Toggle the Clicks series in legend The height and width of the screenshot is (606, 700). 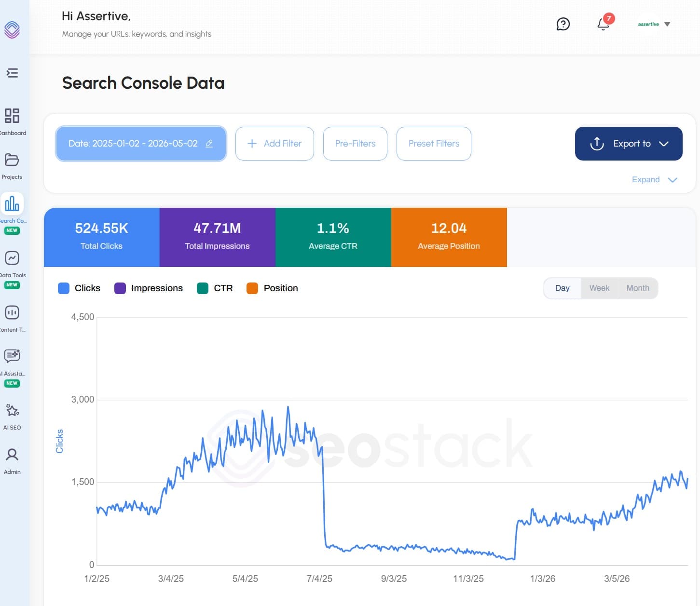[x=79, y=288]
